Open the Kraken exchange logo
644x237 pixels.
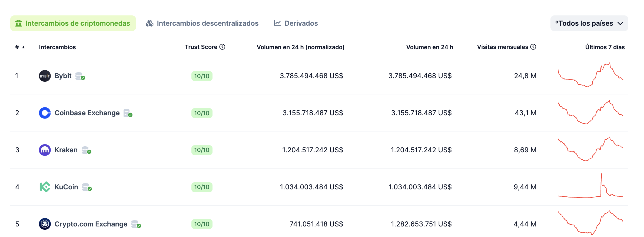(45, 150)
